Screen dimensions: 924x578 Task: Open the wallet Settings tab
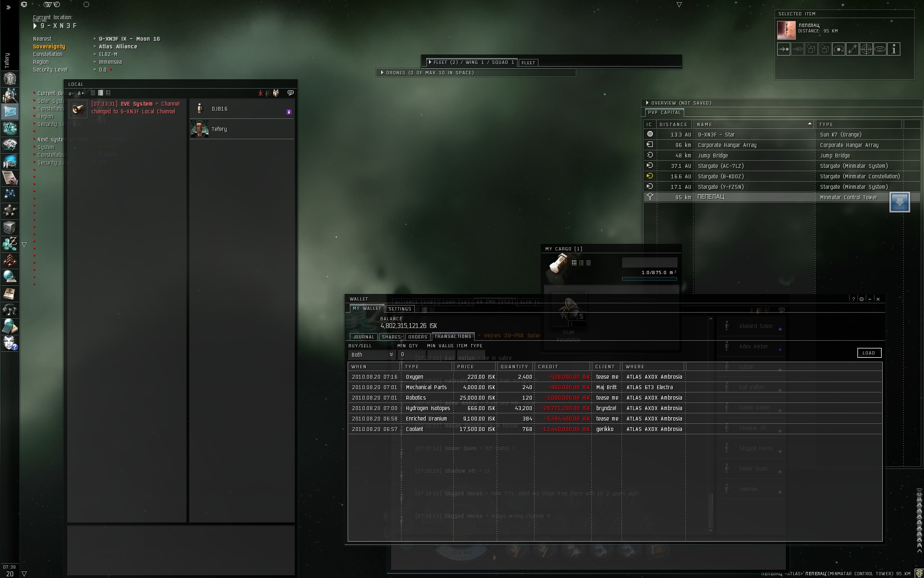tap(400, 309)
